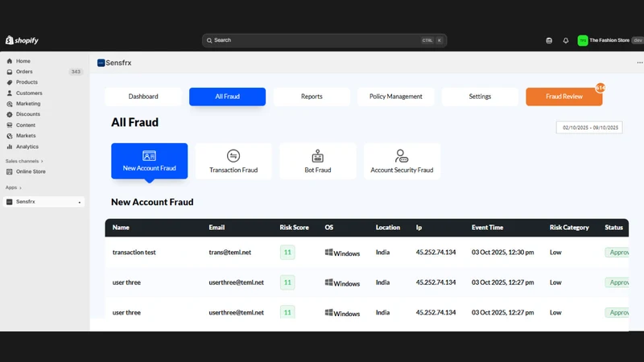Expand Sales channels section
This screenshot has width=644, height=362.
coord(24,162)
